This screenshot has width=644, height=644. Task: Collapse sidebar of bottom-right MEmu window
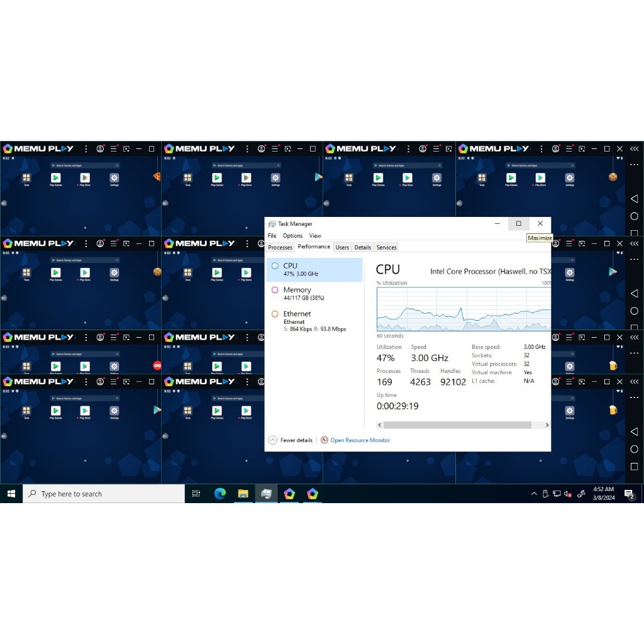pyautogui.click(x=634, y=382)
